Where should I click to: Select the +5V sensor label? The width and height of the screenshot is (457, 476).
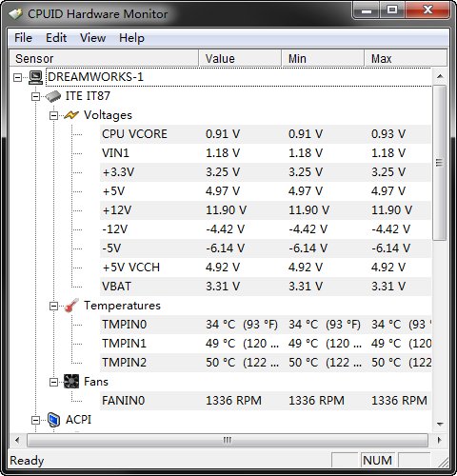pyautogui.click(x=113, y=191)
